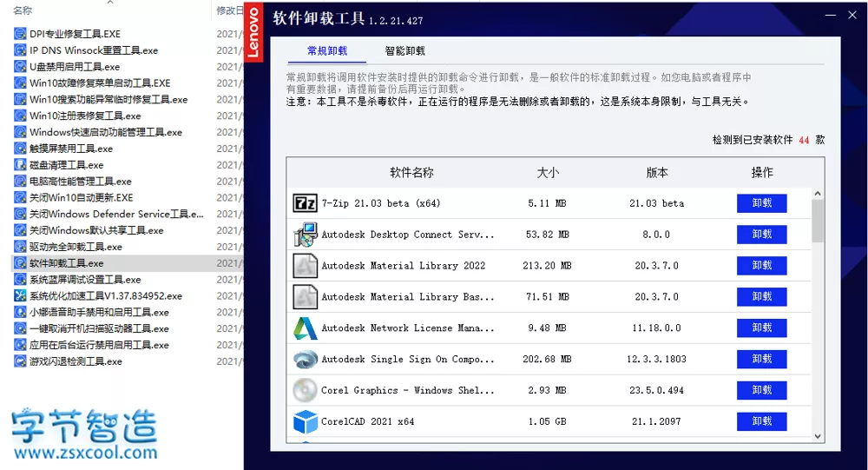This screenshot has width=868, height=470.
Task: Select the Win10搜索功能异常临时修复工具 file icon
Action: [x=20, y=99]
